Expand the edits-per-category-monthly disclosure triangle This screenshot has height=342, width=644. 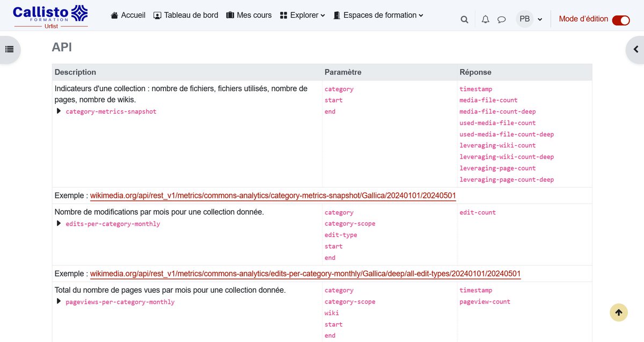coord(58,223)
